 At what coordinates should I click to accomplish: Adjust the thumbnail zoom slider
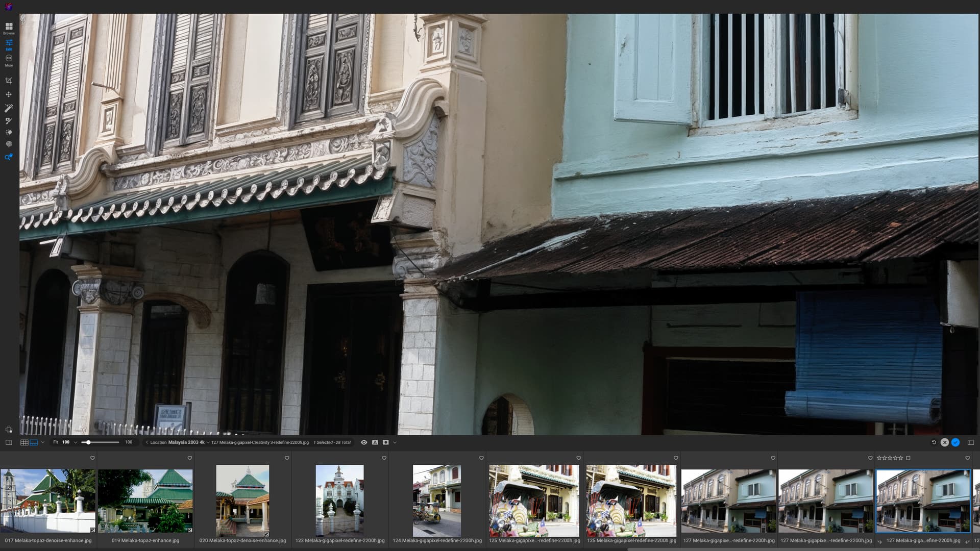(x=88, y=442)
